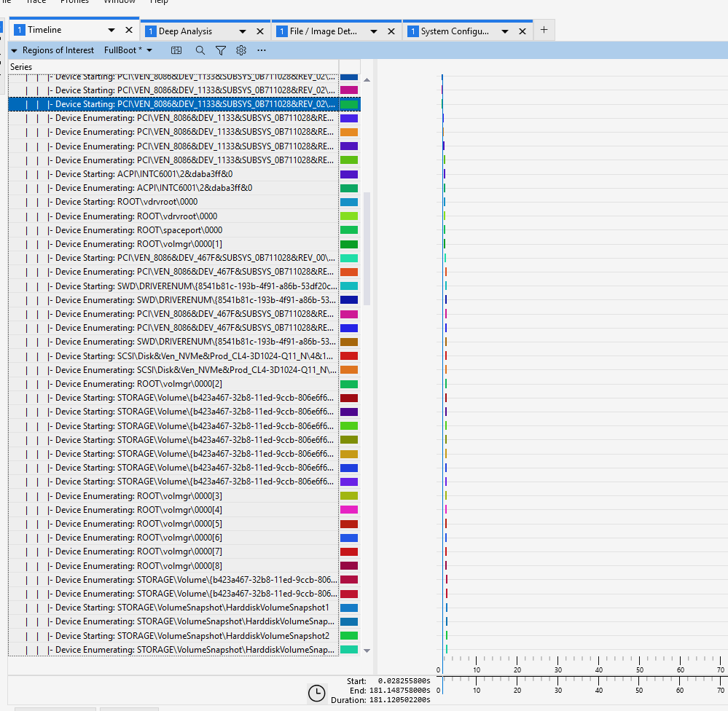Click color swatch for HarddiskVolumeSnapshot1 row
Image resolution: width=728 pixels, height=711 pixels.
[x=349, y=608]
